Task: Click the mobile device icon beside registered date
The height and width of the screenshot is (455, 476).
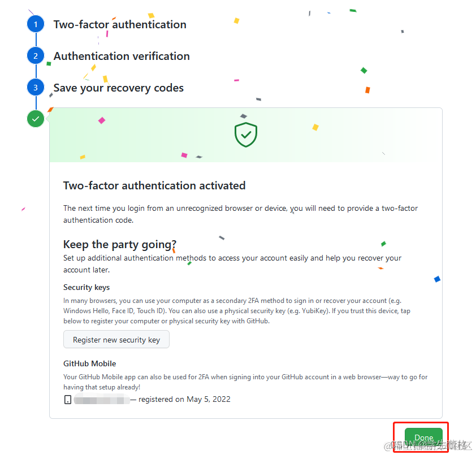Action: click(68, 400)
